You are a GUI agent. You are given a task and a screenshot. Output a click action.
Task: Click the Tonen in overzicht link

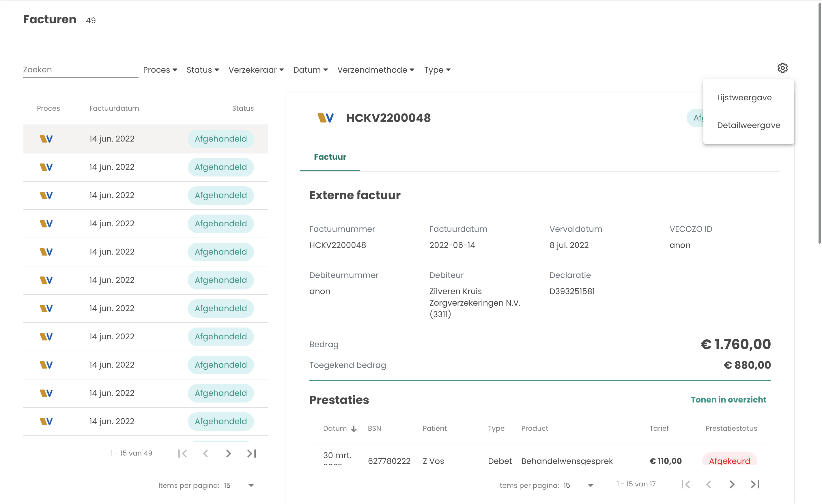pos(728,400)
